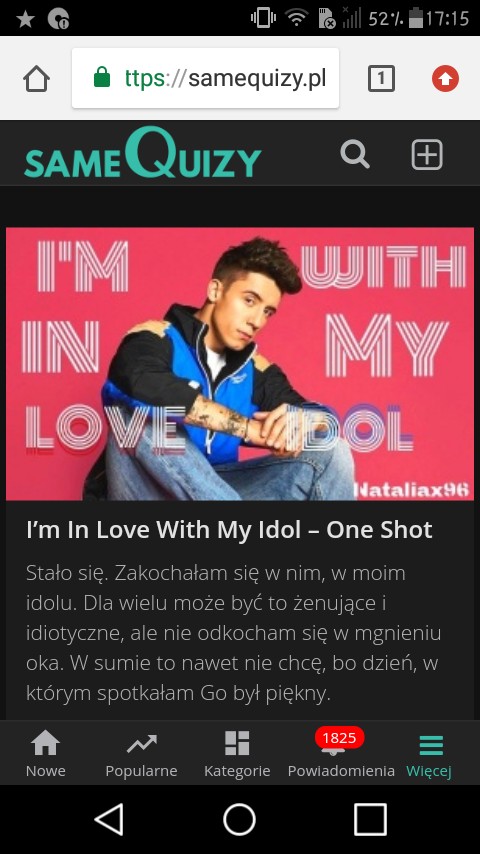Open the browser home page icon

tap(37, 79)
